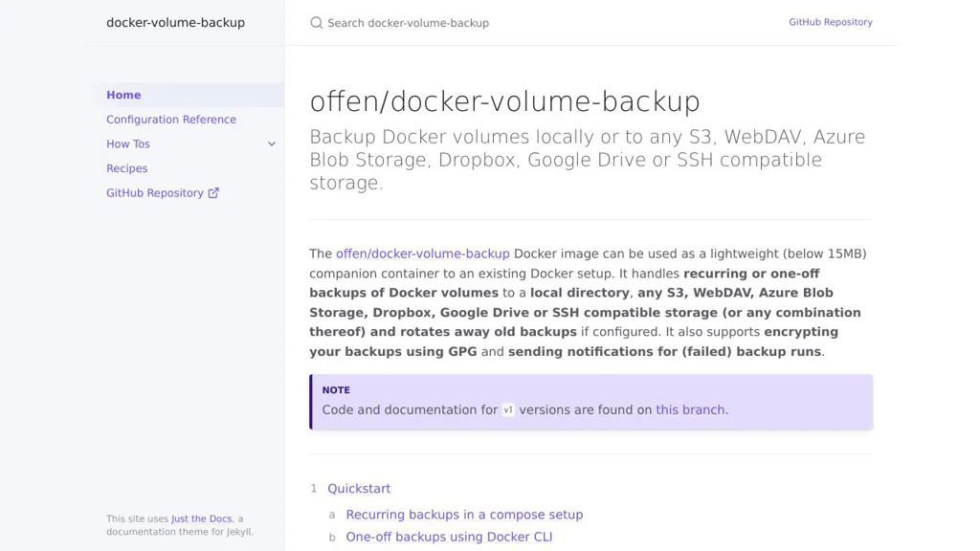Click the v1 code tag in the note
980x551 pixels.
[508, 410]
